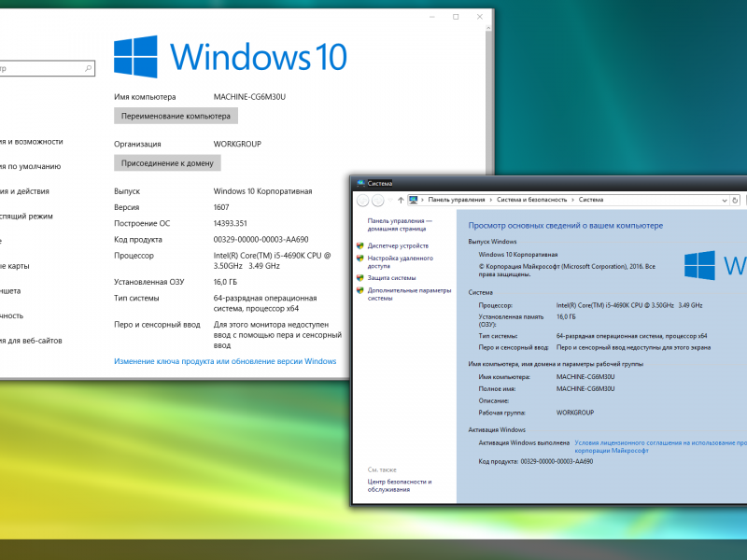Click scrollbar up arrow in Settings window
This screenshot has height=560, width=747.
pyautogui.click(x=488, y=29)
